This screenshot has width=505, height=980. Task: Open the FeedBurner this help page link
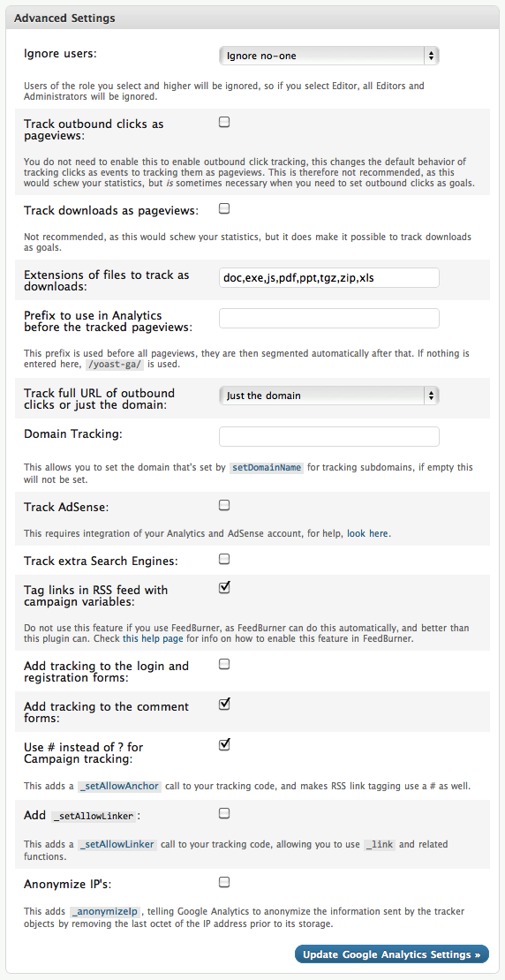click(x=148, y=639)
